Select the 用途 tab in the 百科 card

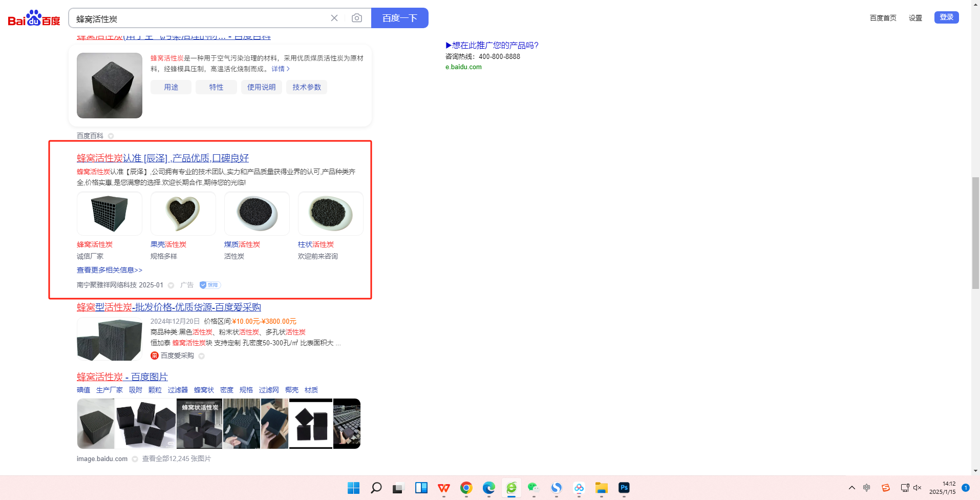pos(171,87)
